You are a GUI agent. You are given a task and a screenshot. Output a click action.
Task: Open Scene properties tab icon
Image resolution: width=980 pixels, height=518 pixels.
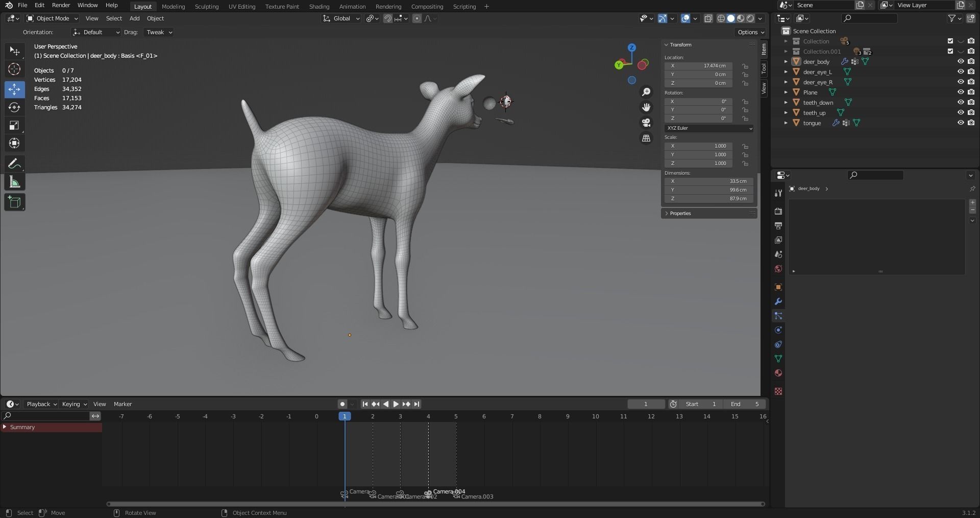(778, 254)
